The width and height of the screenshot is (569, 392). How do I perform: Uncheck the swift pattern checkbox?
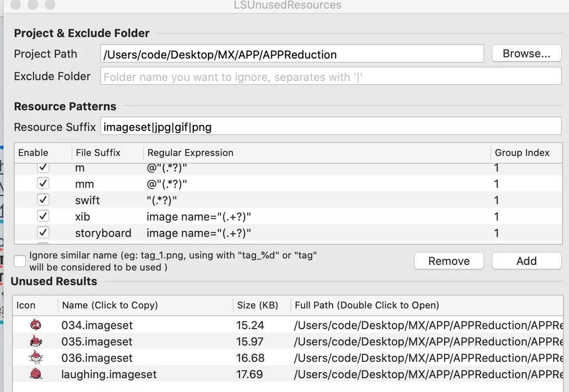43,200
